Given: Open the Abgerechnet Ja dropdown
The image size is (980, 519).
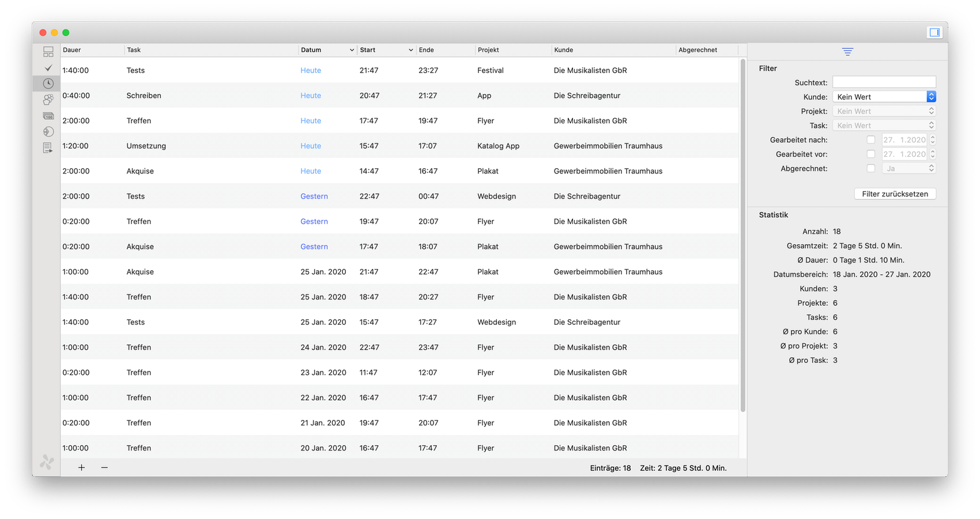Looking at the screenshot, I should [x=909, y=169].
